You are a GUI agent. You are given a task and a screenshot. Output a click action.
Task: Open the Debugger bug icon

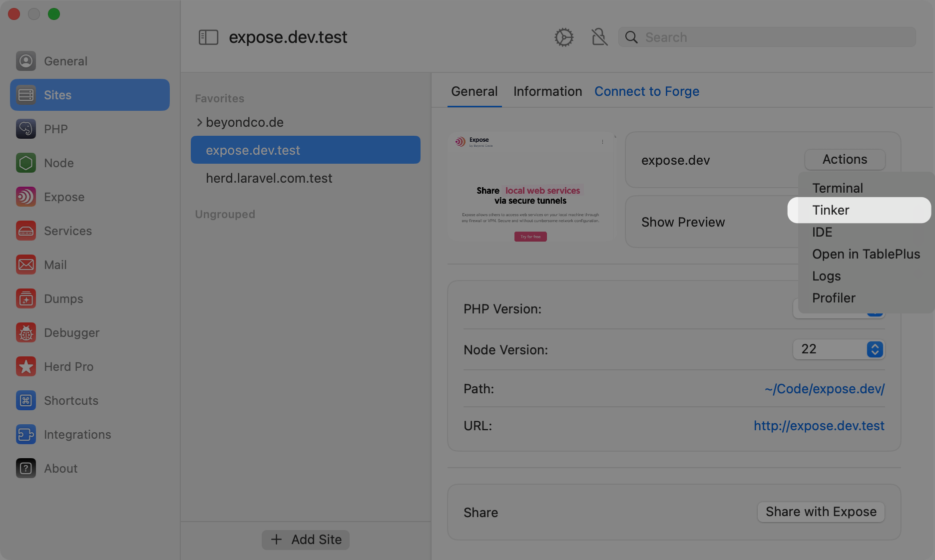(x=26, y=332)
